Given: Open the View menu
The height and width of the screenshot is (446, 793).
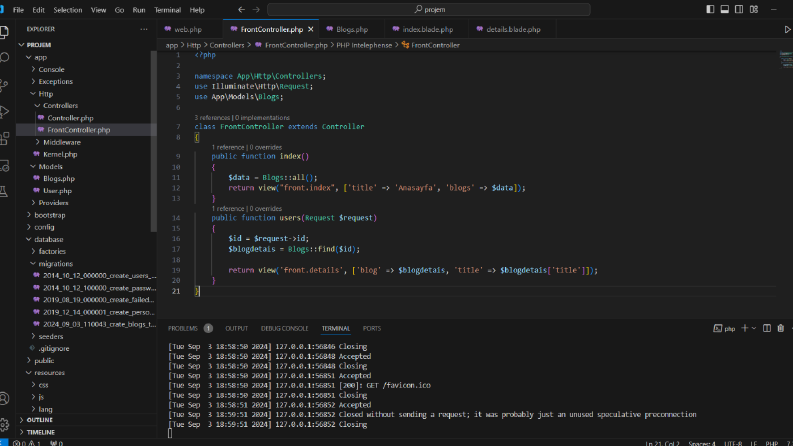Looking at the screenshot, I should (98, 10).
